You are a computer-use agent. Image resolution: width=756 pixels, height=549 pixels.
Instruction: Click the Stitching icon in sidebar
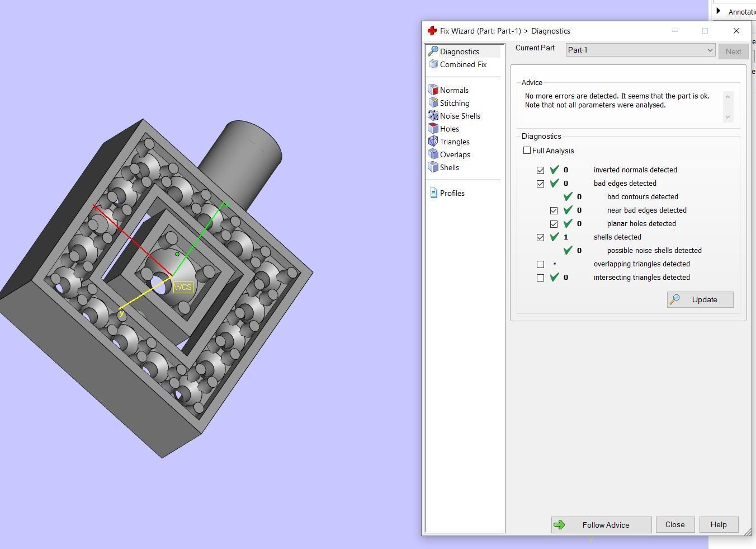point(433,102)
